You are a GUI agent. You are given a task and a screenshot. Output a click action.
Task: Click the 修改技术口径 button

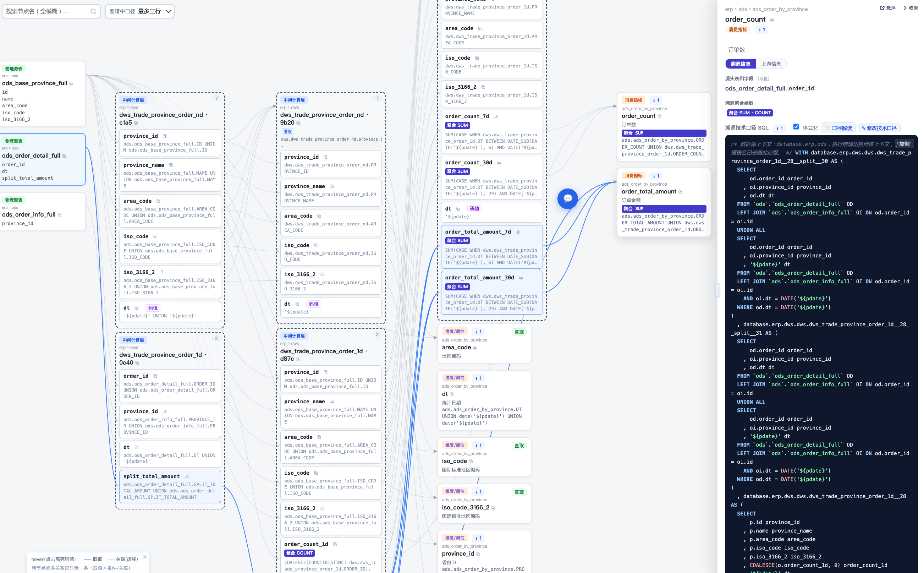tap(879, 128)
